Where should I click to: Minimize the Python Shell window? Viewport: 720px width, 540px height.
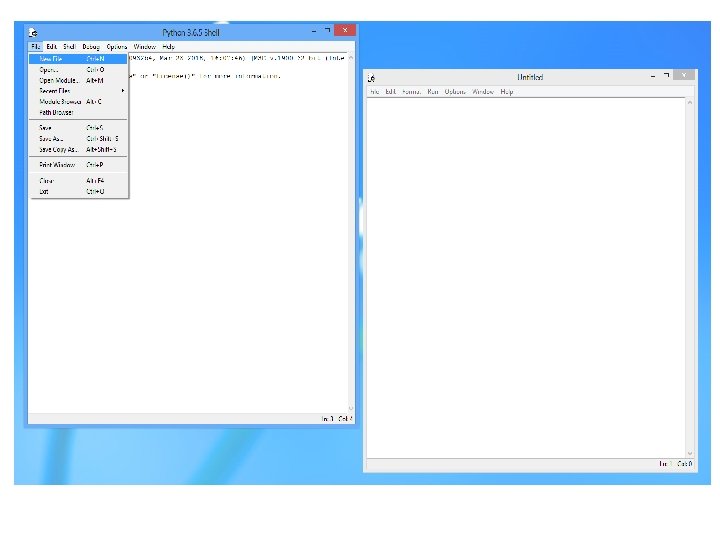point(314,31)
